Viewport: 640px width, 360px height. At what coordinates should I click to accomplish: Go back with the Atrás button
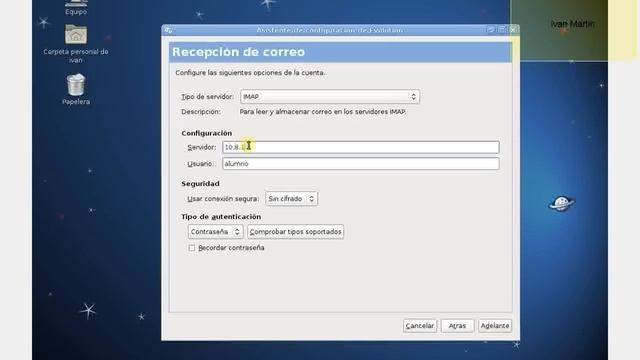[x=457, y=326]
